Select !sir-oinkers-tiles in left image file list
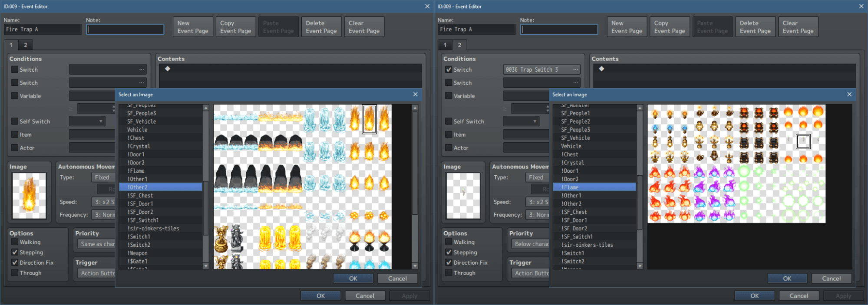The height and width of the screenshot is (305, 868). click(160, 229)
